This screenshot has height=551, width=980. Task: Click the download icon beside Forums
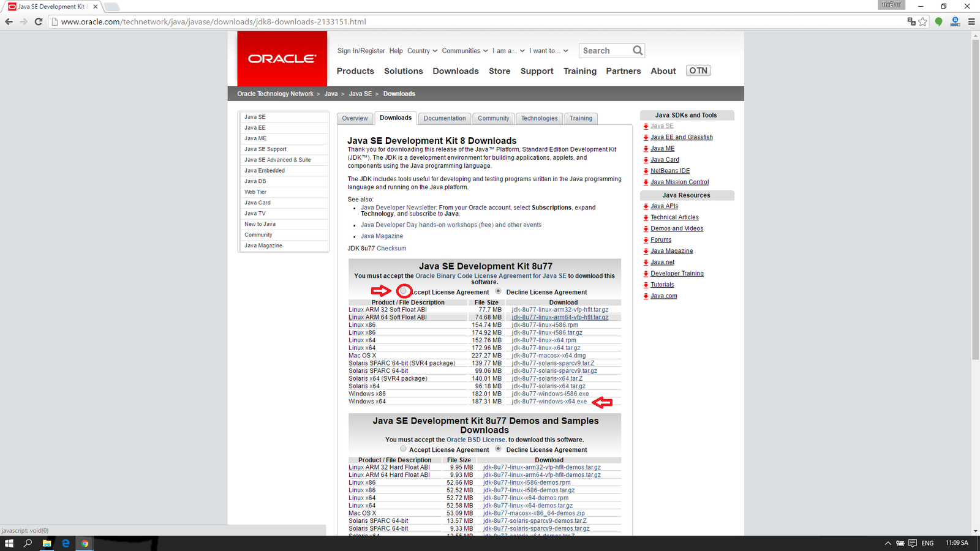pyautogui.click(x=646, y=240)
